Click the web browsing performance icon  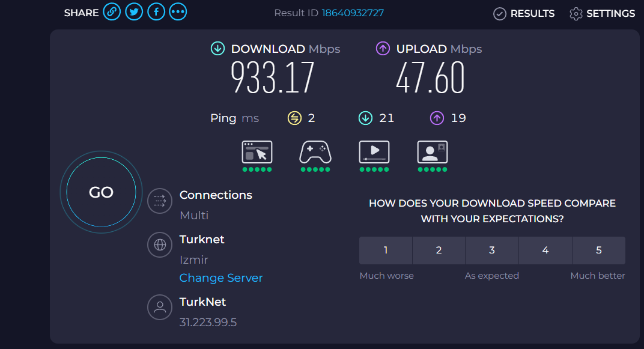pyautogui.click(x=257, y=153)
